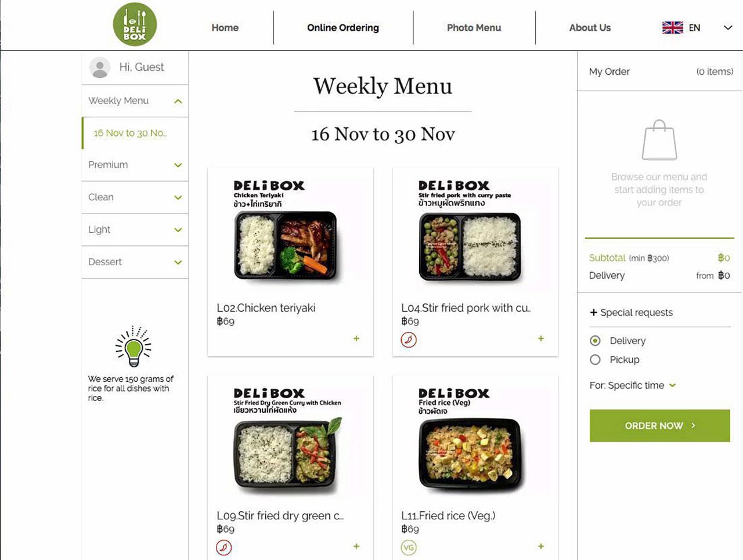This screenshot has height=560, width=743.
Task: Add Stir fried dry green curry plus icon
Action: (356, 546)
